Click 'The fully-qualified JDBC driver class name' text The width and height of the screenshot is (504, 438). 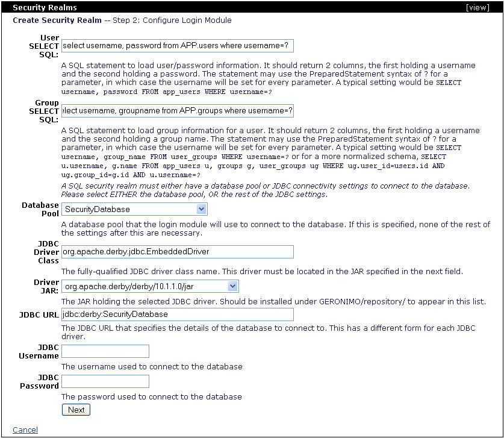(x=263, y=272)
